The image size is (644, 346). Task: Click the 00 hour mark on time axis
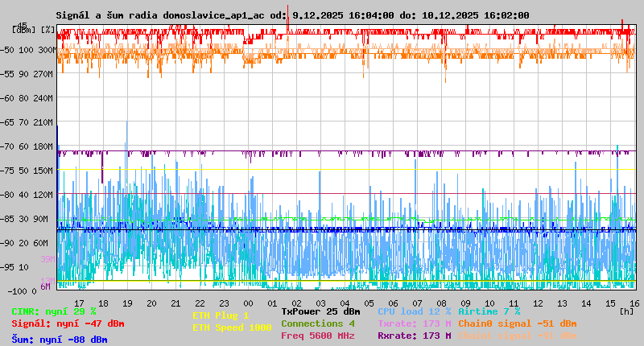pos(249,303)
